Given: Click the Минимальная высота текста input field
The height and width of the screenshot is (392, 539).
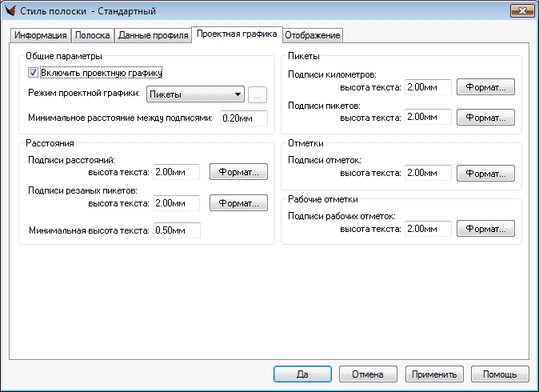Looking at the screenshot, I should click(x=176, y=231).
